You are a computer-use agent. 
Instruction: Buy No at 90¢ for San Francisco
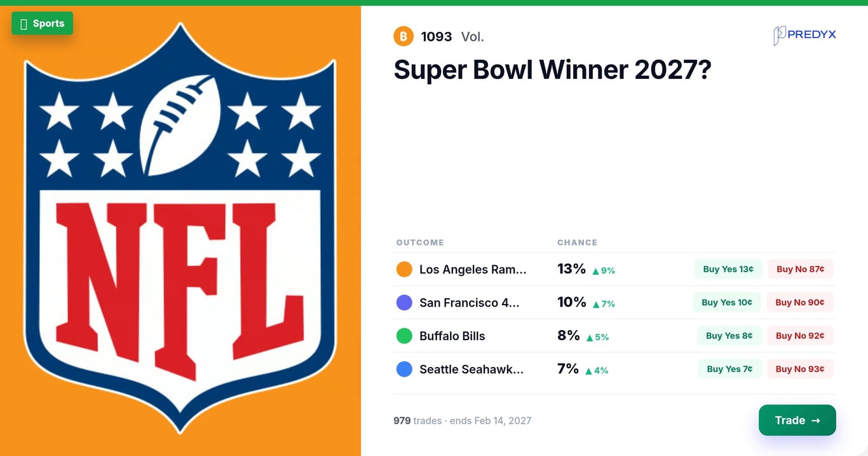click(800, 302)
